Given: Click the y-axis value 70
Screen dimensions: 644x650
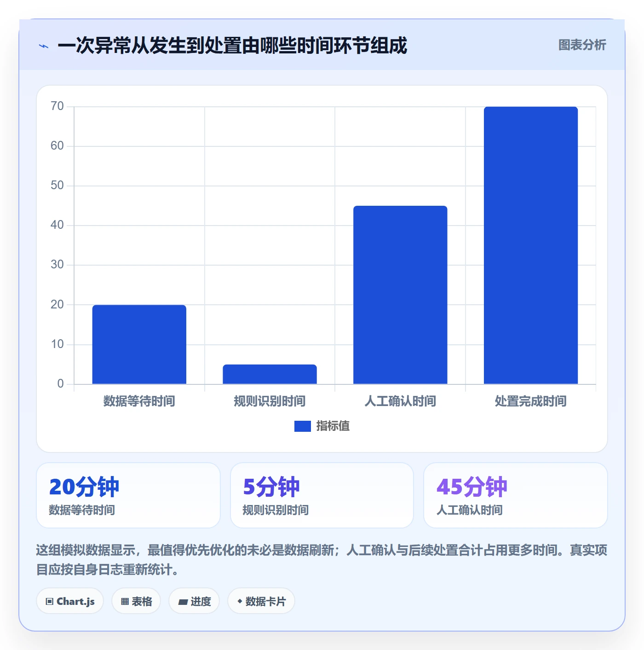Looking at the screenshot, I should (57, 106).
